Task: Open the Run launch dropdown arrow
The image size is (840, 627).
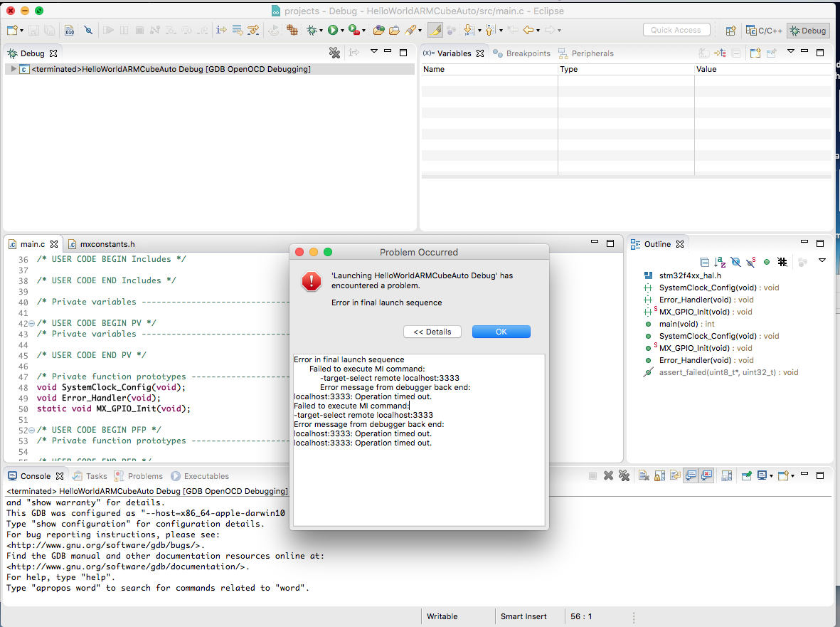Action: tap(342, 31)
